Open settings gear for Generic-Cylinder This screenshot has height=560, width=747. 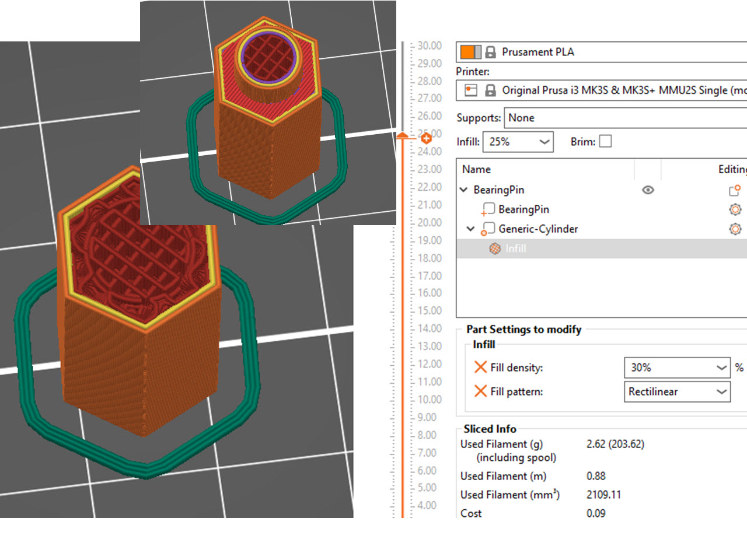[x=735, y=229]
